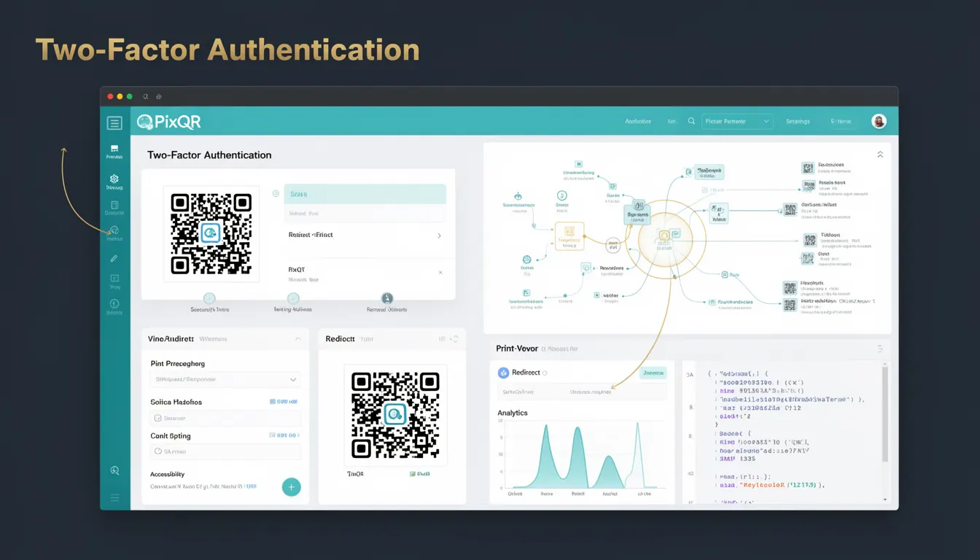Click the Analytics heading above the chart
The height and width of the screenshot is (560, 980).
pyautogui.click(x=513, y=413)
